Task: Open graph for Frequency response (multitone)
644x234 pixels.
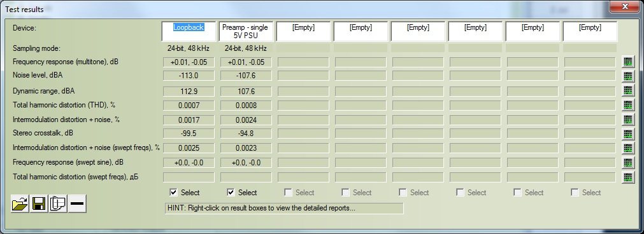Action: (628, 62)
